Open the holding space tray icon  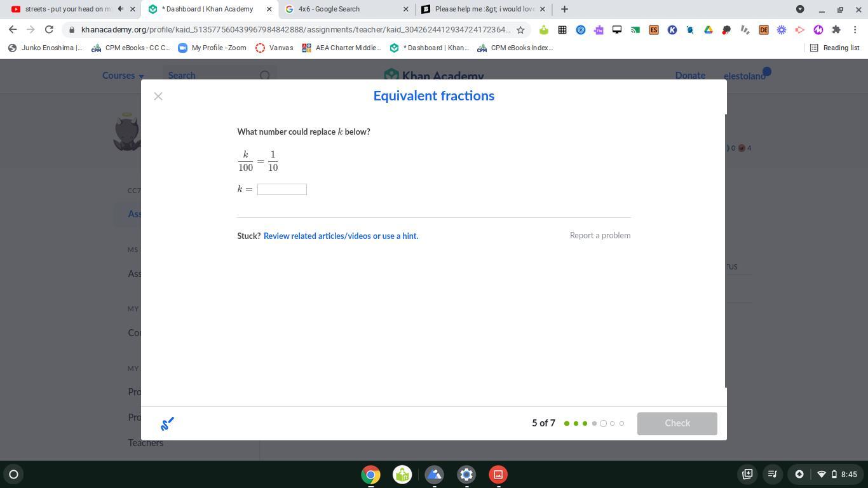pyautogui.click(x=747, y=474)
